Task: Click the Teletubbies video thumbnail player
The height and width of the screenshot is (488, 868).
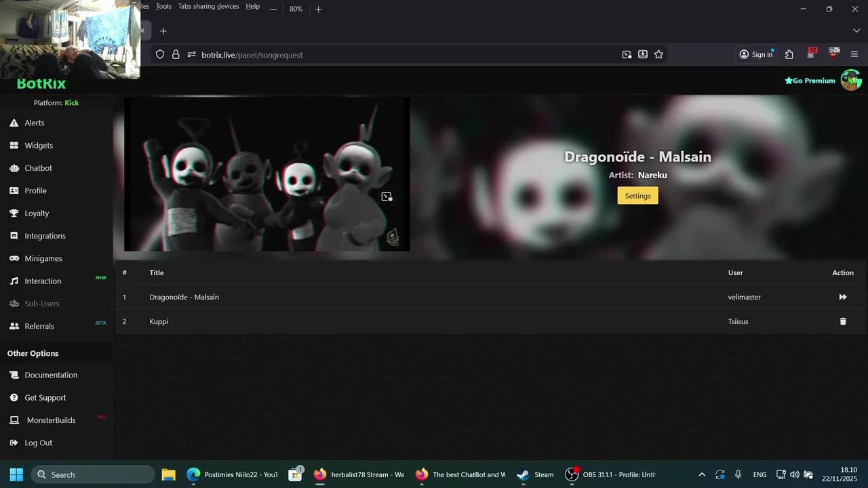Action: [267, 174]
